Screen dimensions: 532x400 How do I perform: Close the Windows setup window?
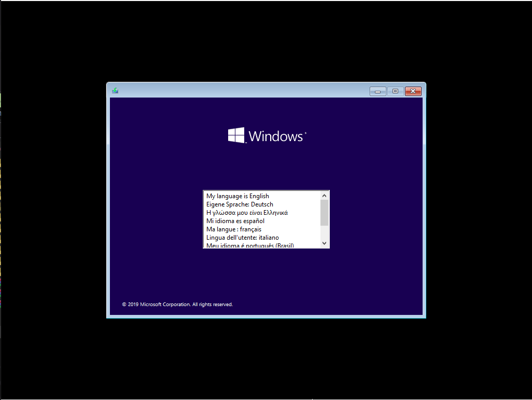(x=413, y=91)
